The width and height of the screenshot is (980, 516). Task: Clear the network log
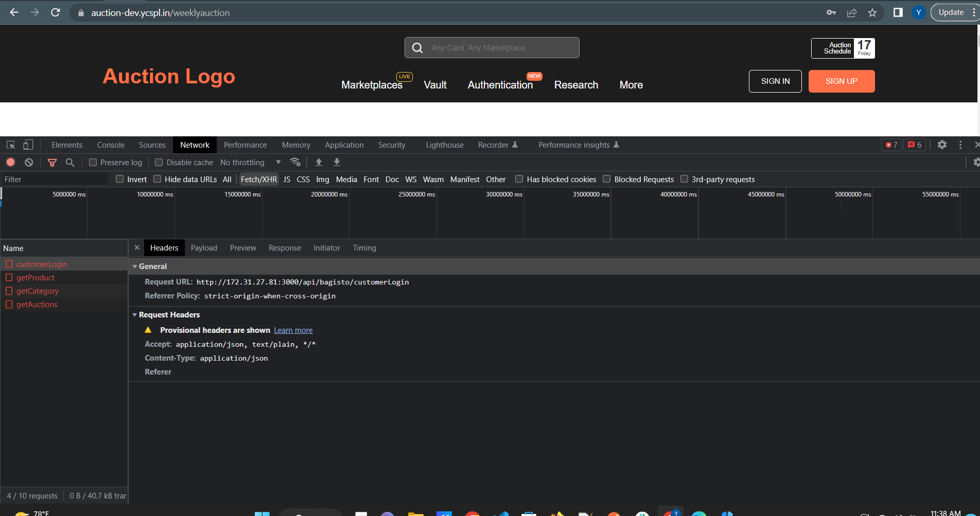click(29, 162)
